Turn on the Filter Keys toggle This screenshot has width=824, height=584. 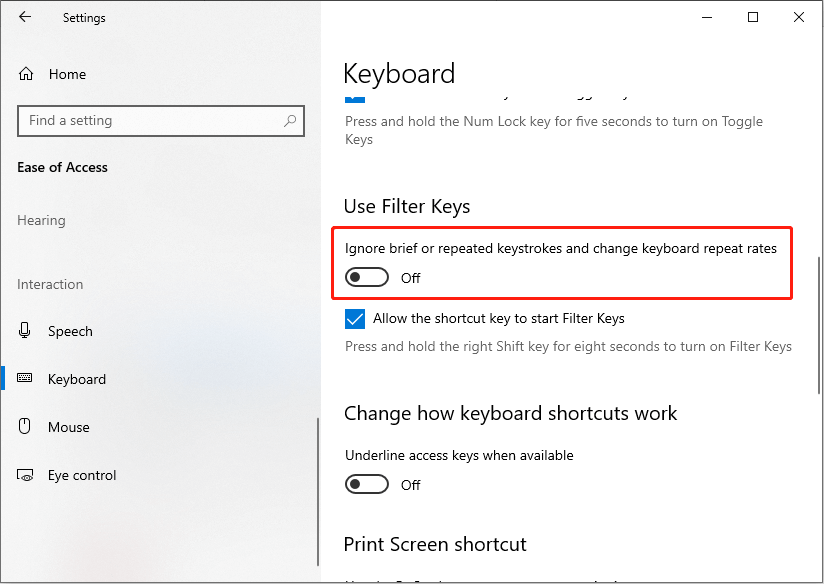367,277
